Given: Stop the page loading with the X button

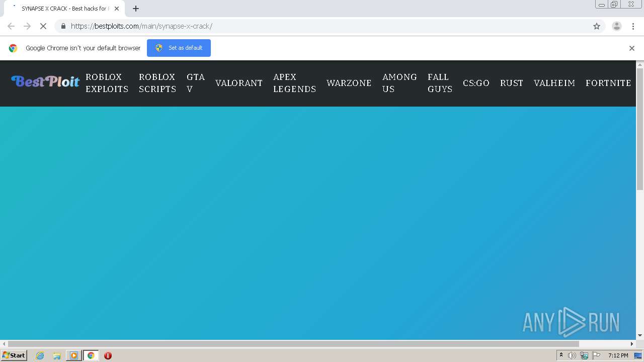Looking at the screenshot, I should pos(43,26).
